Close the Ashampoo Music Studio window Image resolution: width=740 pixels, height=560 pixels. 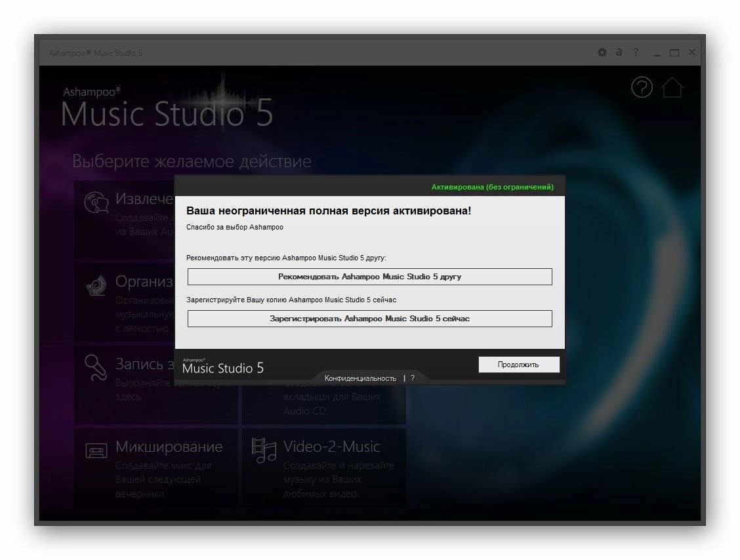692,52
